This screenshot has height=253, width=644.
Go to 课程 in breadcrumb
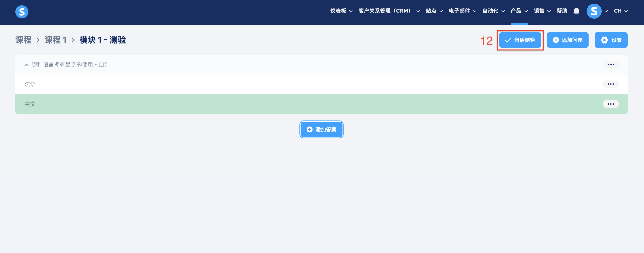23,40
